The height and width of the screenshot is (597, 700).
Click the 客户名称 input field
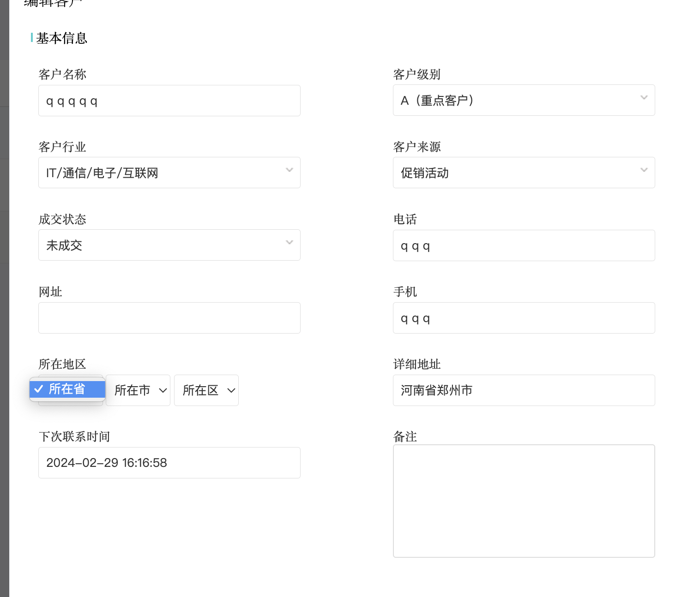[x=169, y=101]
